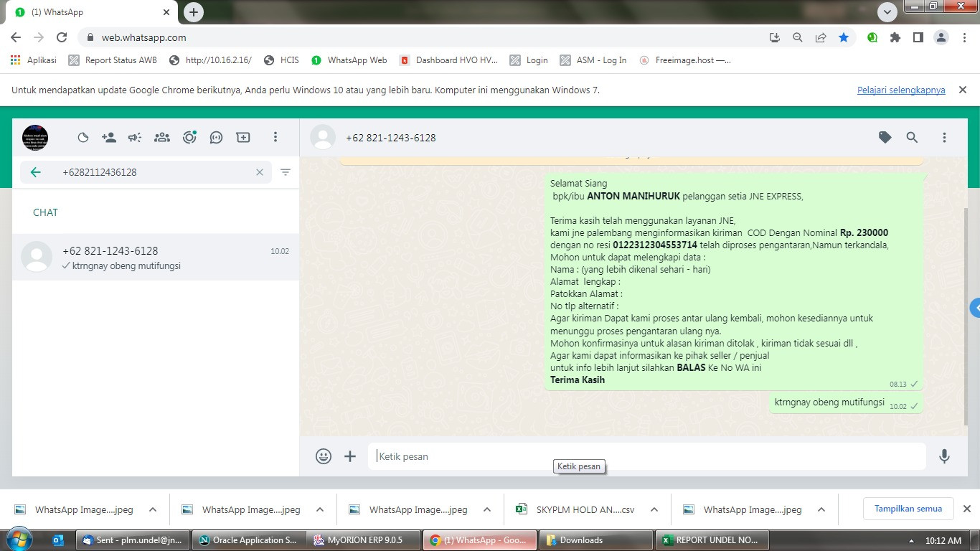Dismiss the Chrome update notification bar
The height and width of the screenshot is (551, 980).
963,90
